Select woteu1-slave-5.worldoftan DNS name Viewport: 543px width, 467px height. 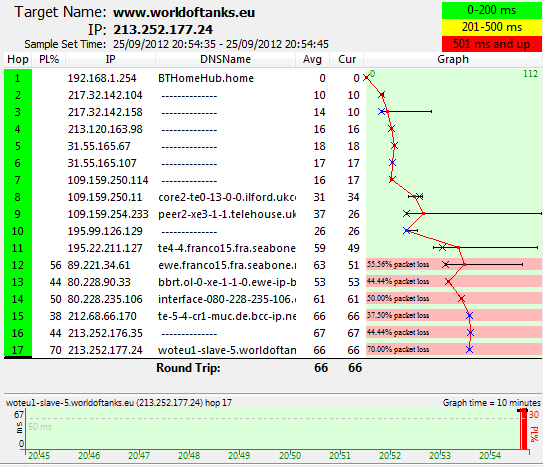(227, 350)
